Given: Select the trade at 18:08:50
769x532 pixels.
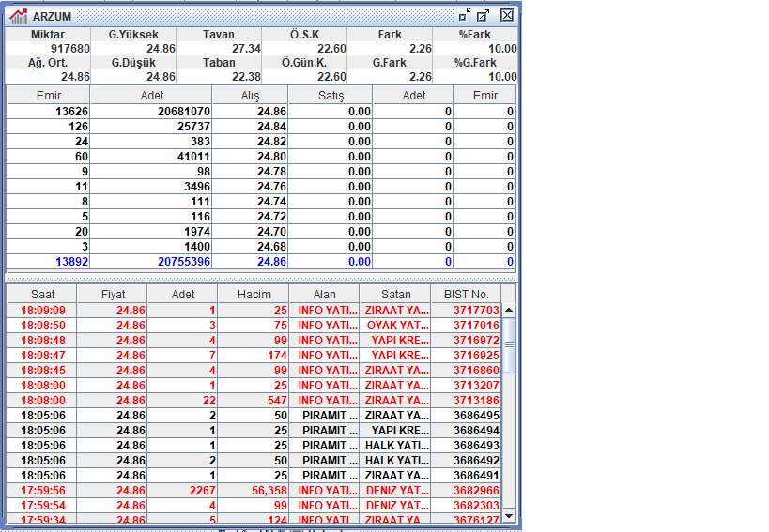Looking at the screenshot, I should pyautogui.click(x=254, y=326).
